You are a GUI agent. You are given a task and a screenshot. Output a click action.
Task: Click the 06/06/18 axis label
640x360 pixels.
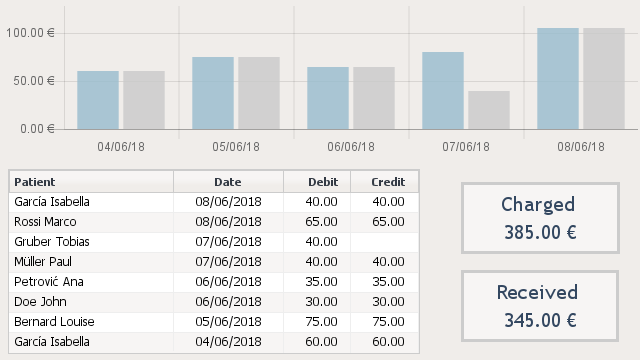pyautogui.click(x=351, y=147)
